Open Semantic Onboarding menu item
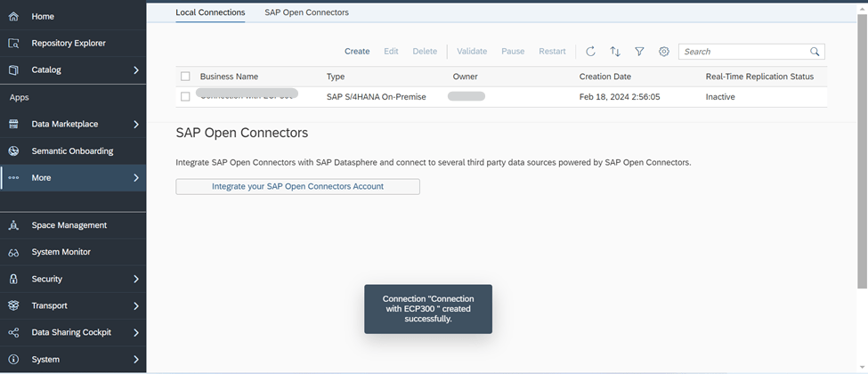 73,150
